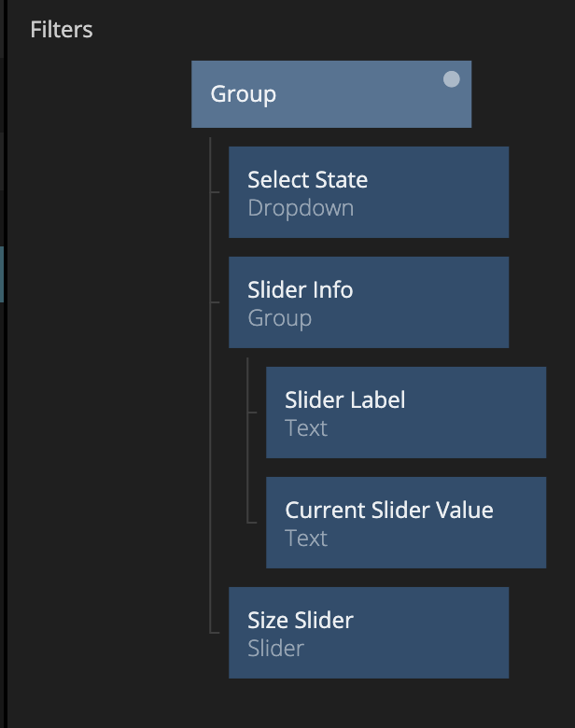The height and width of the screenshot is (728, 575).
Task: Click the Filters panel heading
Action: [62, 30]
